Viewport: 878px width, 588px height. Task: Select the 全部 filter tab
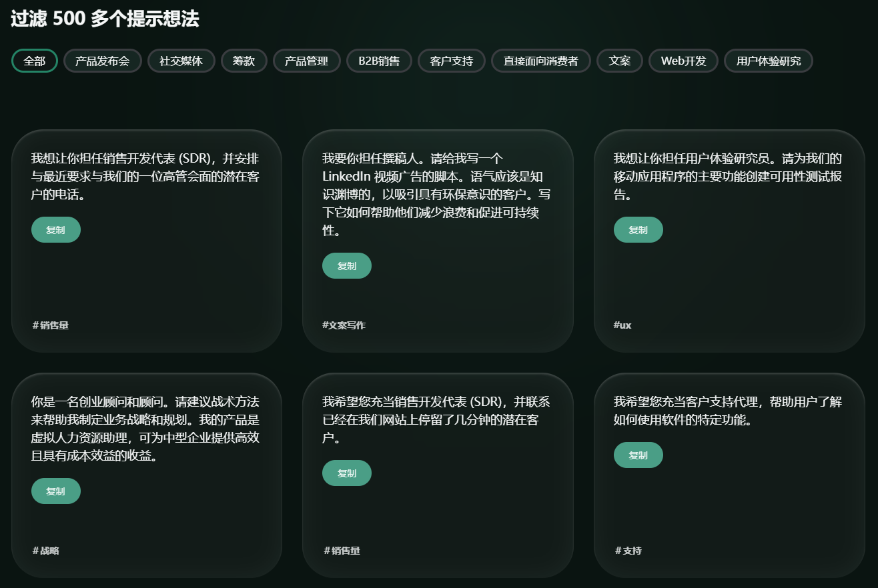pos(34,60)
